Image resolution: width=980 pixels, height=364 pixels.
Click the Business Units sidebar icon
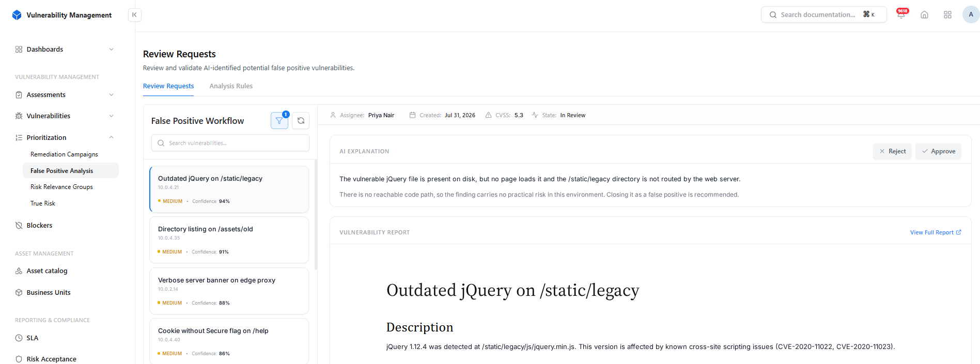[19, 293]
